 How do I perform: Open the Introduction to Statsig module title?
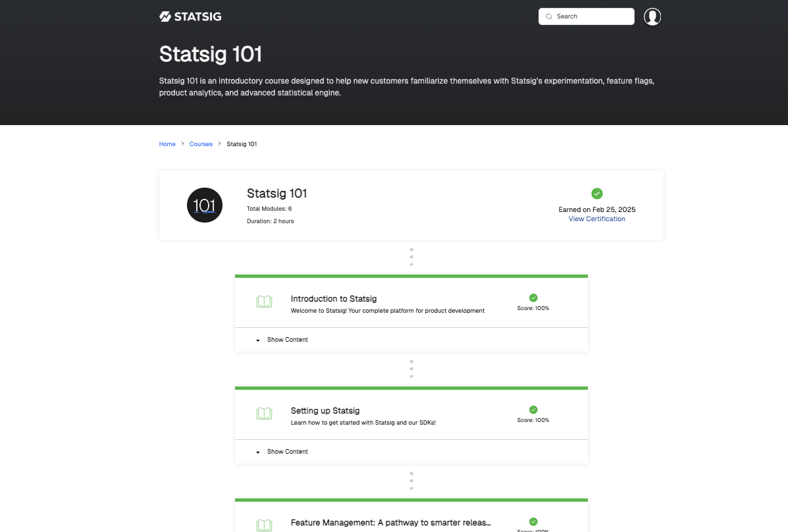tap(334, 299)
